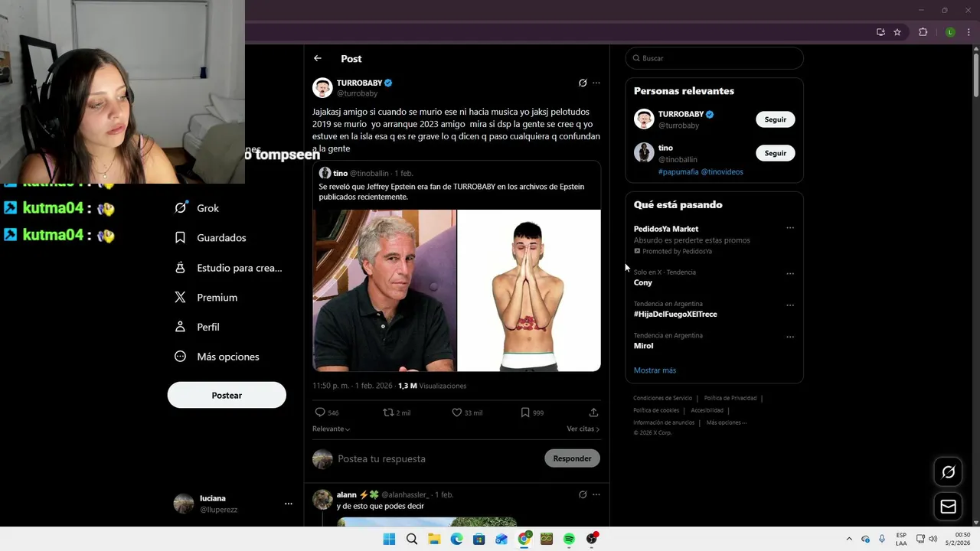Open options for PedidosYa Market promo
This screenshot has width=980, height=551.
tap(790, 228)
